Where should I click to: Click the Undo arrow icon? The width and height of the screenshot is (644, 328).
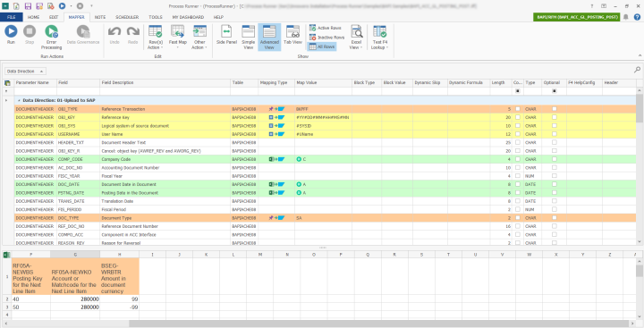tap(114, 31)
